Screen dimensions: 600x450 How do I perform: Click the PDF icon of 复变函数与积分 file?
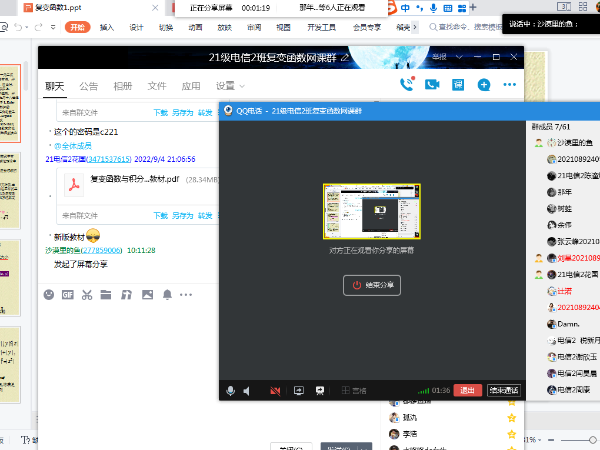tap(74, 185)
